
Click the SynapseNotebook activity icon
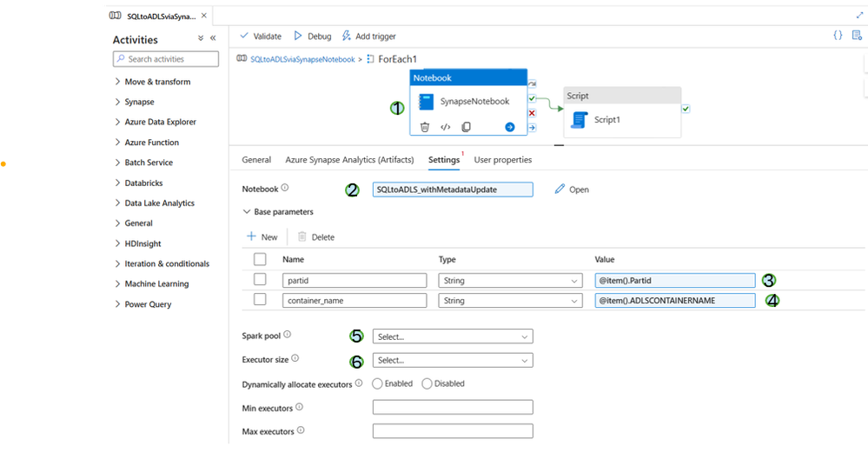click(x=427, y=102)
